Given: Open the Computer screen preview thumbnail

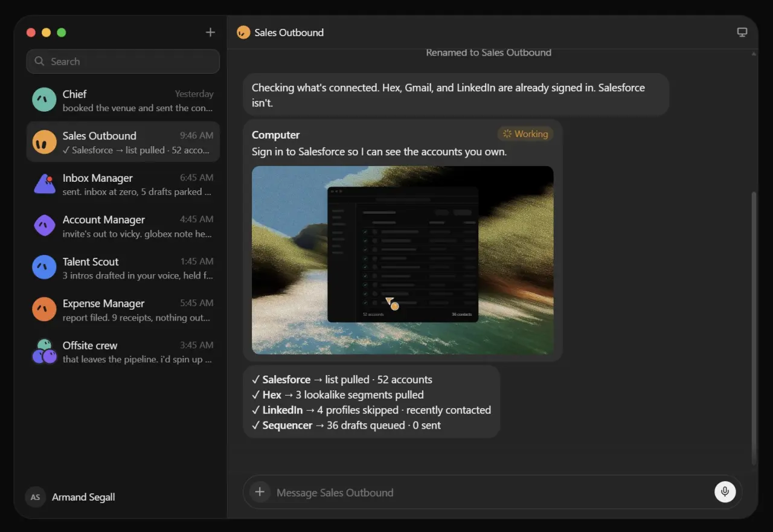Looking at the screenshot, I should tap(402, 260).
